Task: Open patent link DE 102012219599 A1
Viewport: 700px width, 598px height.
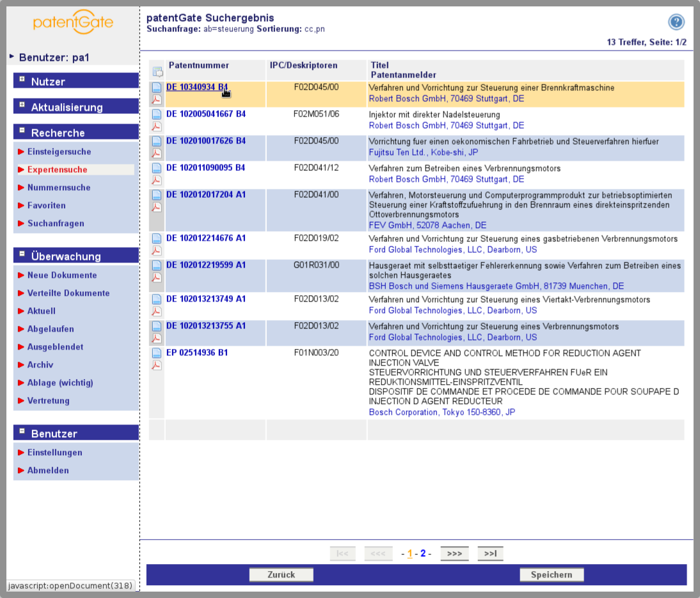Action: [206, 265]
